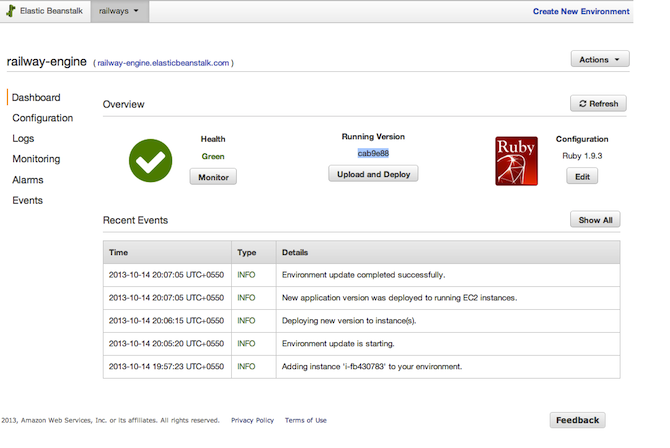Open the railway-engine.elasticbeanstalk.com URL
670x448 pixels.
click(165, 62)
